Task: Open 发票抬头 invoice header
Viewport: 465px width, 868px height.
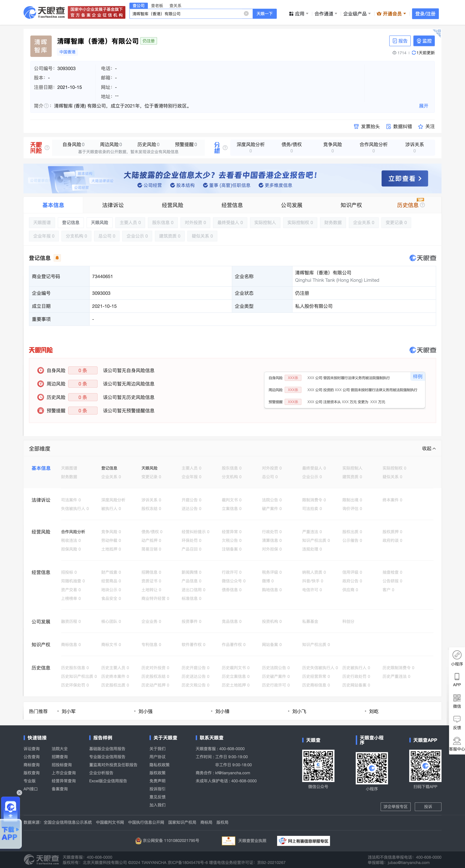Action: (x=367, y=126)
